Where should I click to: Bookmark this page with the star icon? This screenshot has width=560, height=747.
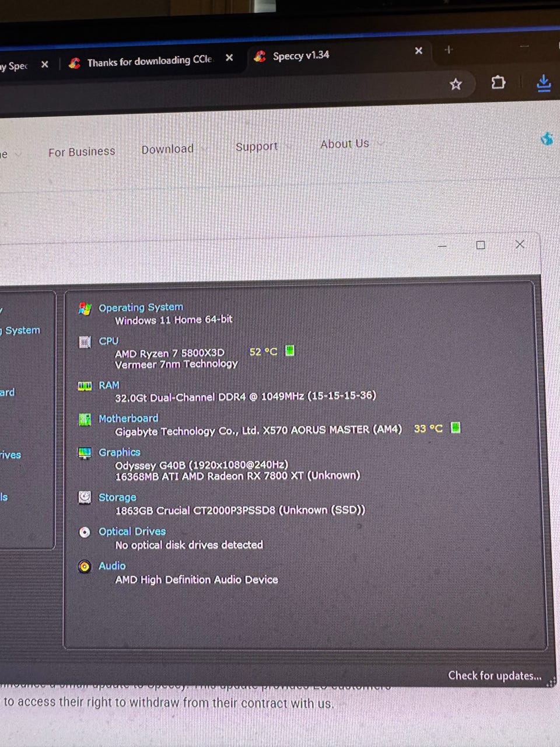click(456, 85)
